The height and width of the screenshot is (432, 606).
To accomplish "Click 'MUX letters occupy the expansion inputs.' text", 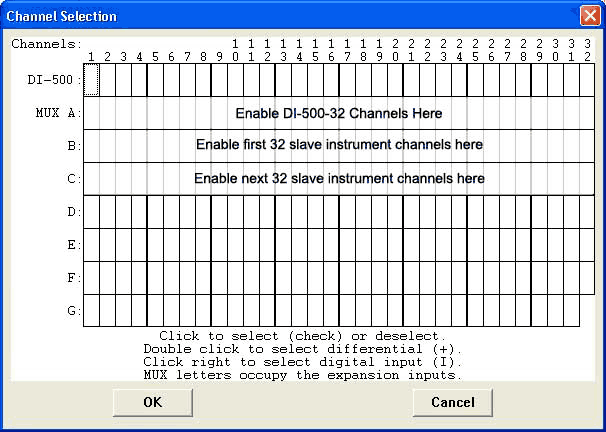I will pyautogui.click(x=303, y=375).
